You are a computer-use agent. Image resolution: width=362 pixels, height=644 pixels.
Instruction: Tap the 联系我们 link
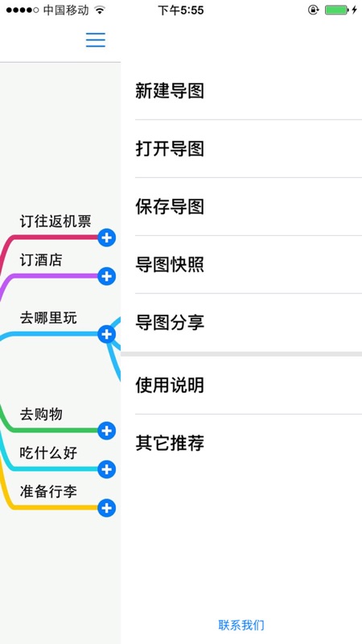(241, 625)
